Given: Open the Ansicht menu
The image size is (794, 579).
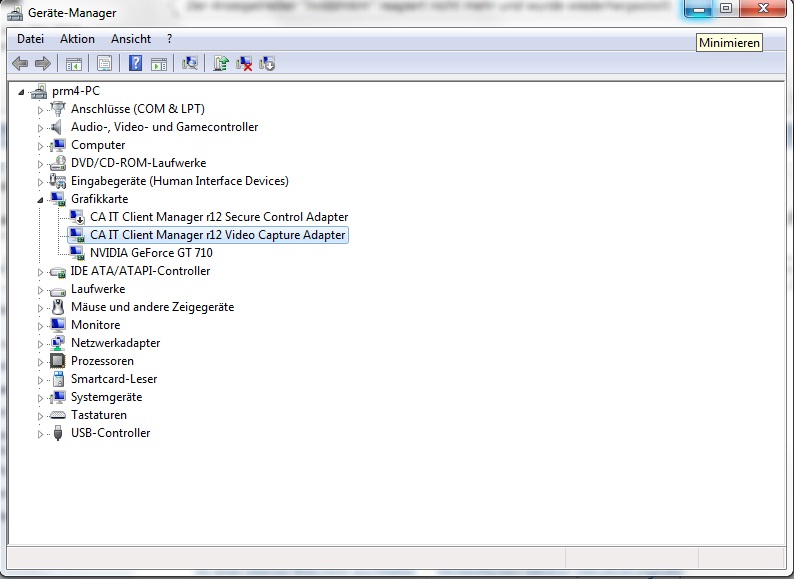Looking at the screenshot, I should point(131,39).
